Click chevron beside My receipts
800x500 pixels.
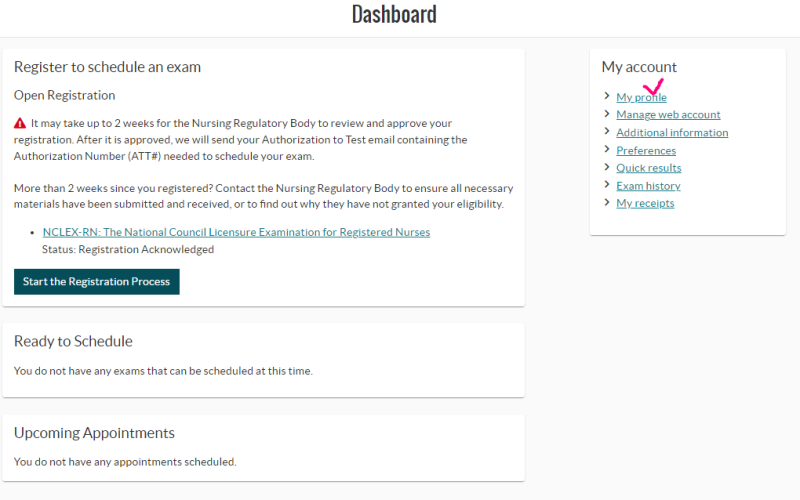(607, 202)
